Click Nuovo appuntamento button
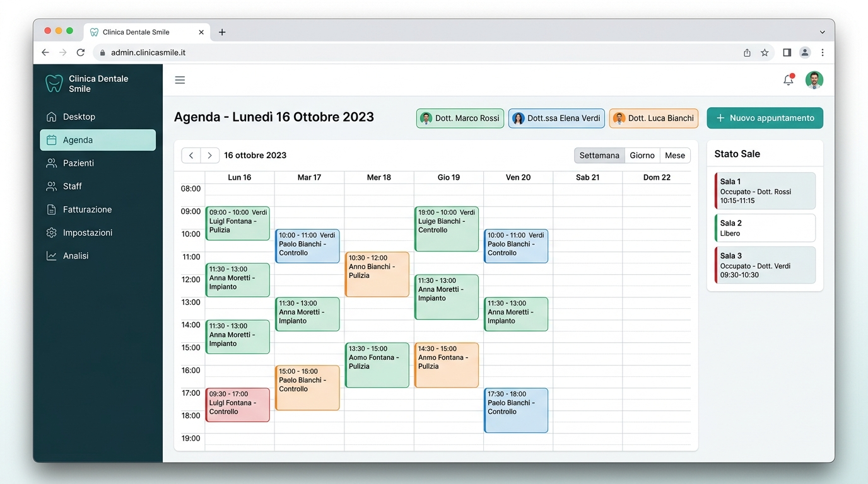Viewport: 868px width, 484px height. click(765, 118)
